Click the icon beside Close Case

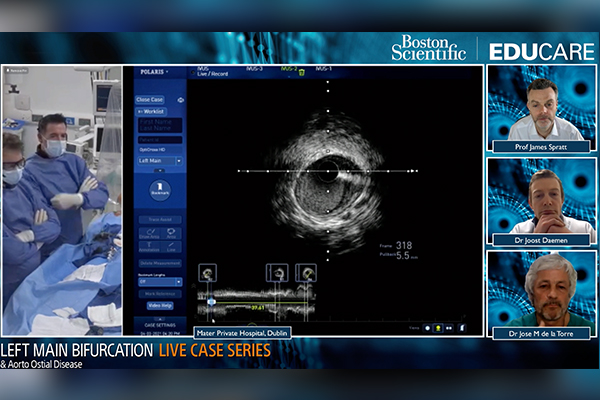tap(181, 100)
